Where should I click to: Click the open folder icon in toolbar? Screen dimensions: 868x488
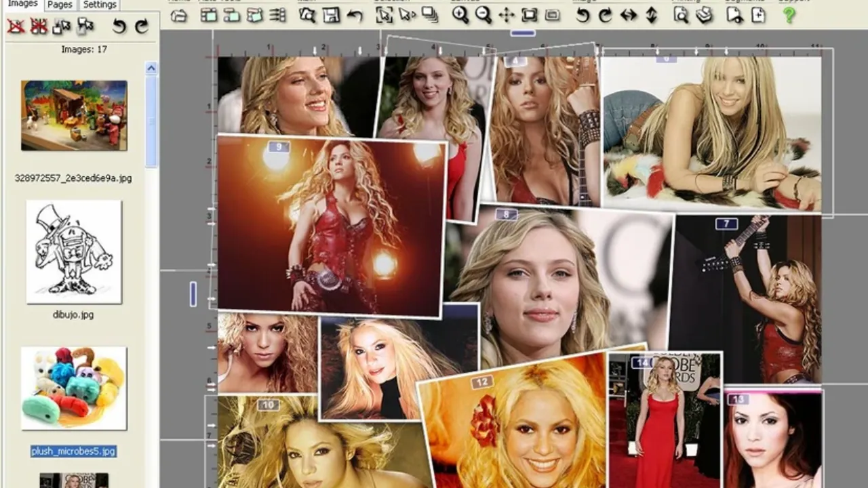point(179,15)
